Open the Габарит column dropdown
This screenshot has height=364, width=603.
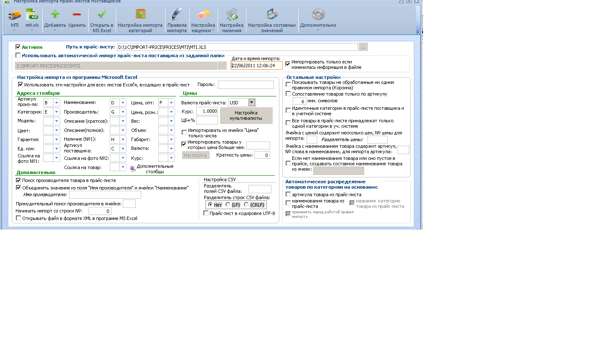(x=171, y=139)
